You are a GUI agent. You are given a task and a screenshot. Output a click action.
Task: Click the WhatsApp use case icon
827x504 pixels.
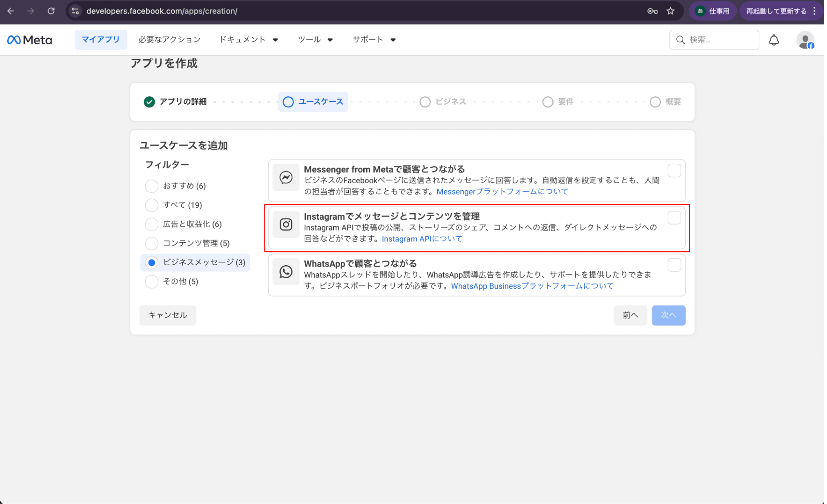(287, 272)
